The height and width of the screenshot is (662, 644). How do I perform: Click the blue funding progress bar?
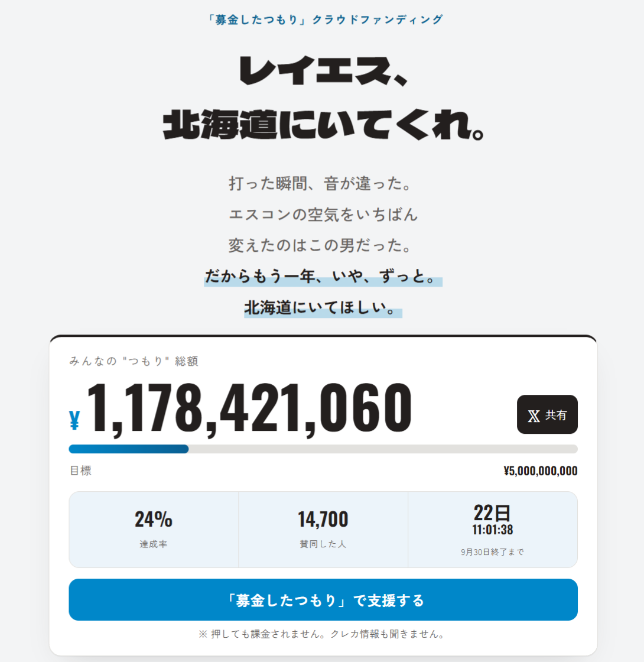pyautogui.click(x=129, y=449)
